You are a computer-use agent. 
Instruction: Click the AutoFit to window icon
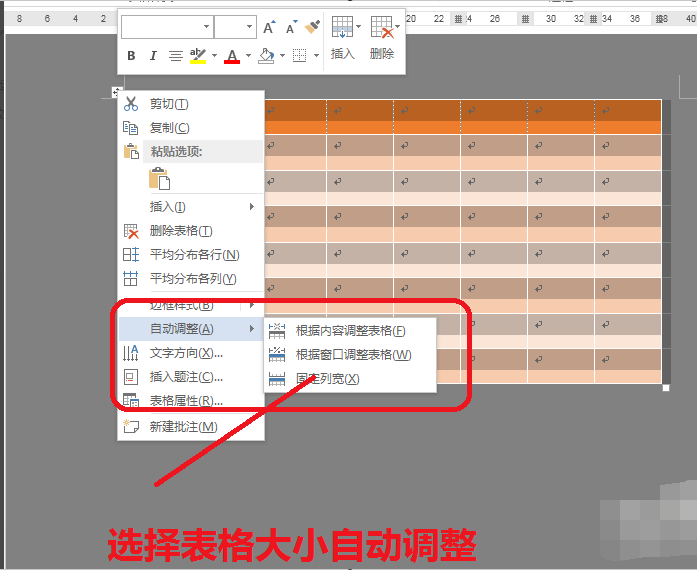click(x=277, y=355)
